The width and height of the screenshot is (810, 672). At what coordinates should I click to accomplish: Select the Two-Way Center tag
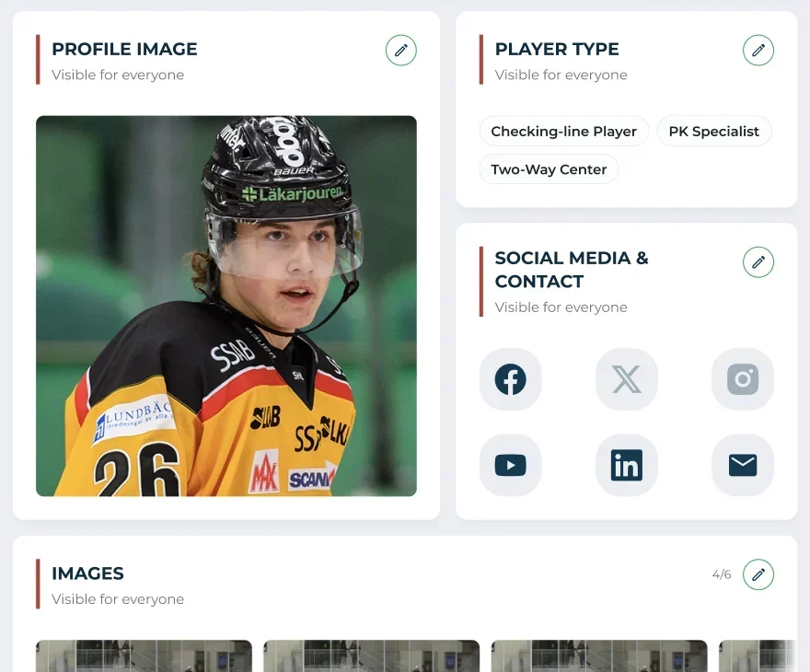click(549, 169)
